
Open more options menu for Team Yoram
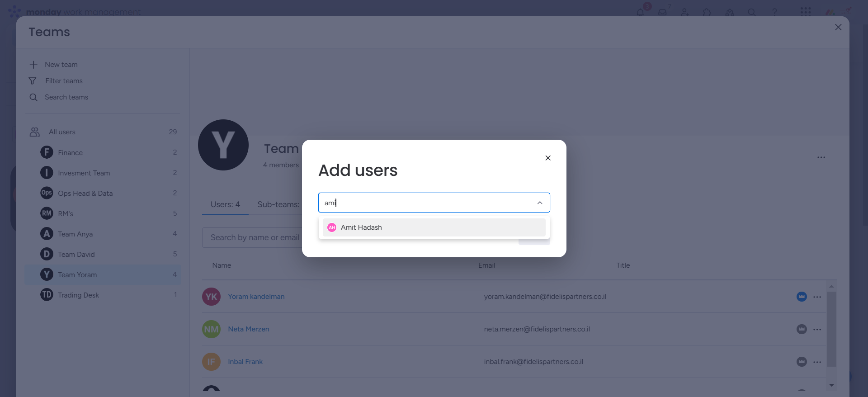pyautogui.click(x=821, y=157)
